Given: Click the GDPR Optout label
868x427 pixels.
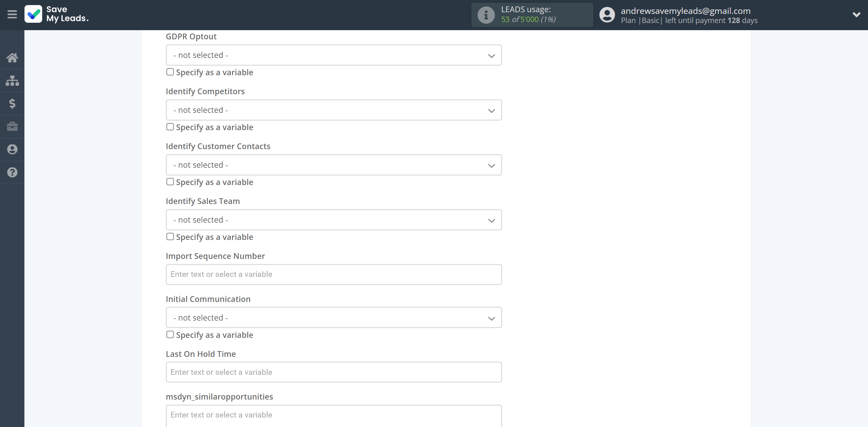Looking at the screenshot, I should 191,37.
